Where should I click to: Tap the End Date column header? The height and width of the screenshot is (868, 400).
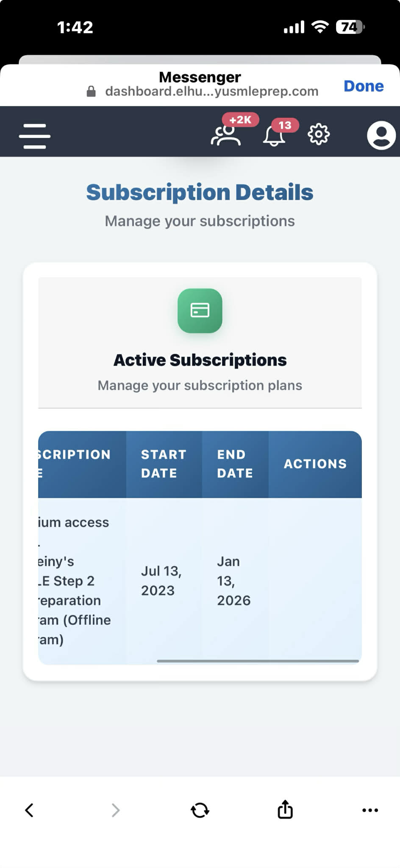[x=235, y=464]
